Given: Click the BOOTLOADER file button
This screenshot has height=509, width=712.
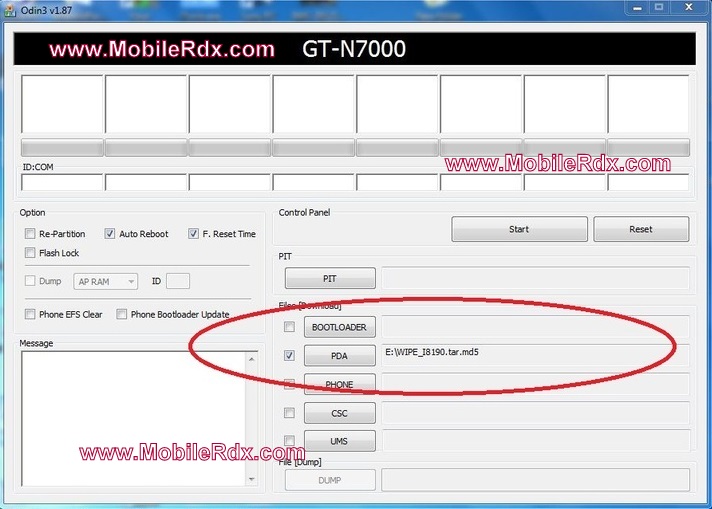Looking at the screenshot, I should (x=340, y=327).
